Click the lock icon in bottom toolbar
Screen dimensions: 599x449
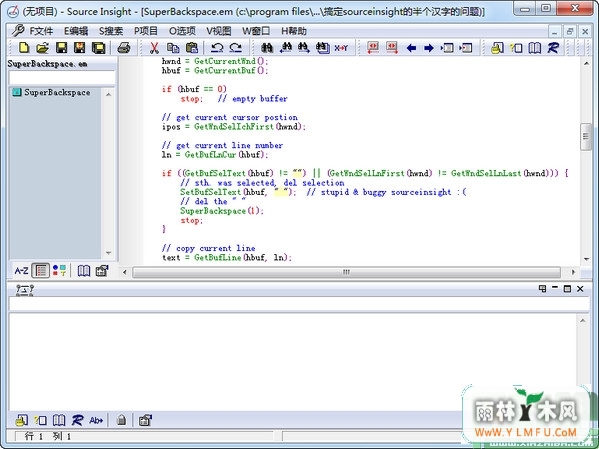pyautogui.click(x=121, y=420)
